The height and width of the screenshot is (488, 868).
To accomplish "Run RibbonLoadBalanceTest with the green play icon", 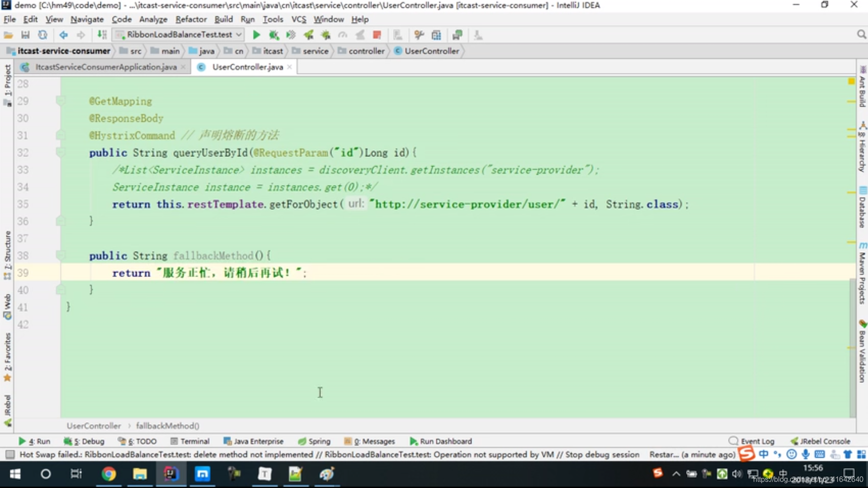I will tap(256, 35).
